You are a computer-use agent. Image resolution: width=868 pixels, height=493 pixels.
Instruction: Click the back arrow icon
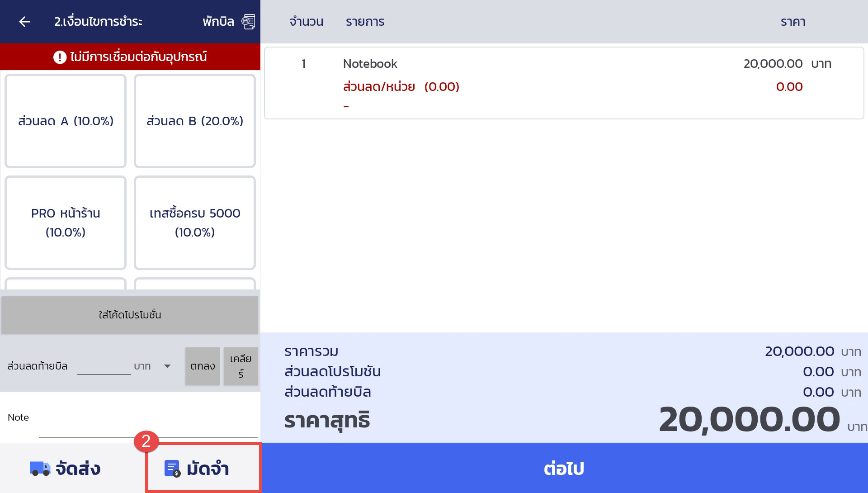pyautogui.click(x=24, y=21)
